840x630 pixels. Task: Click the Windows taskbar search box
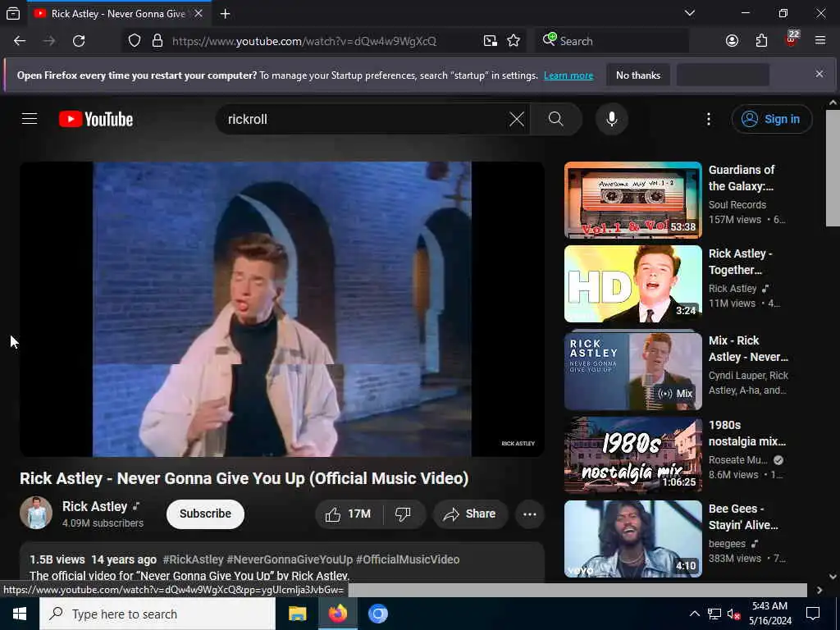(157, 614)
